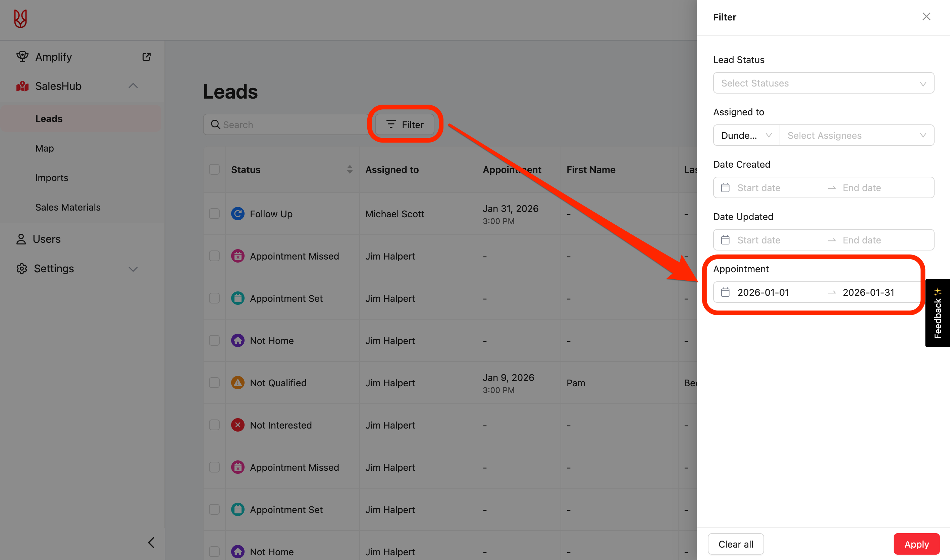Tick the checkbox for the Follow Up lead
The width and height of the screenshot is (950, 560).
pos(214,214)
